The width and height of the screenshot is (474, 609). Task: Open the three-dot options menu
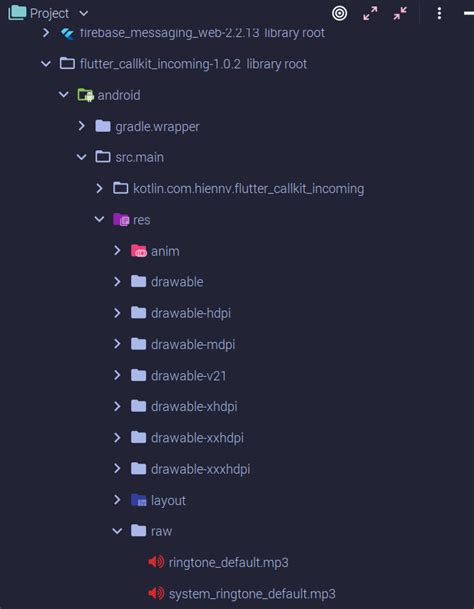pos(439,14)
